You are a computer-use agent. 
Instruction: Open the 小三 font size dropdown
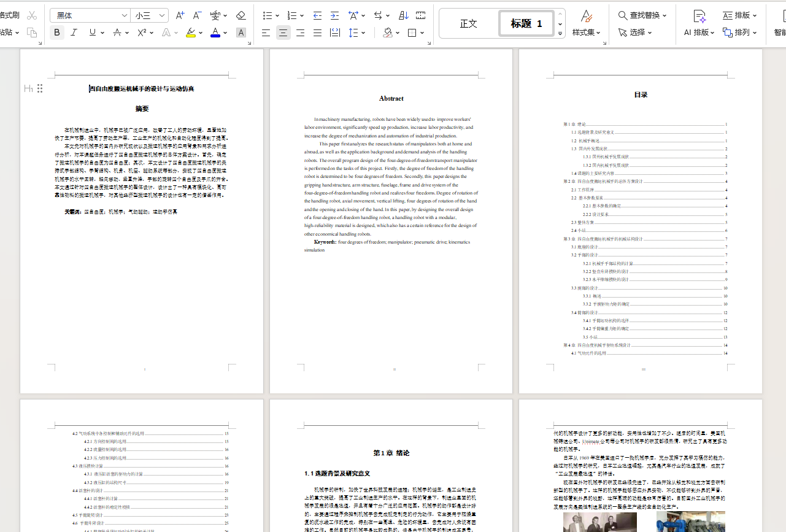tap(150, 15)
